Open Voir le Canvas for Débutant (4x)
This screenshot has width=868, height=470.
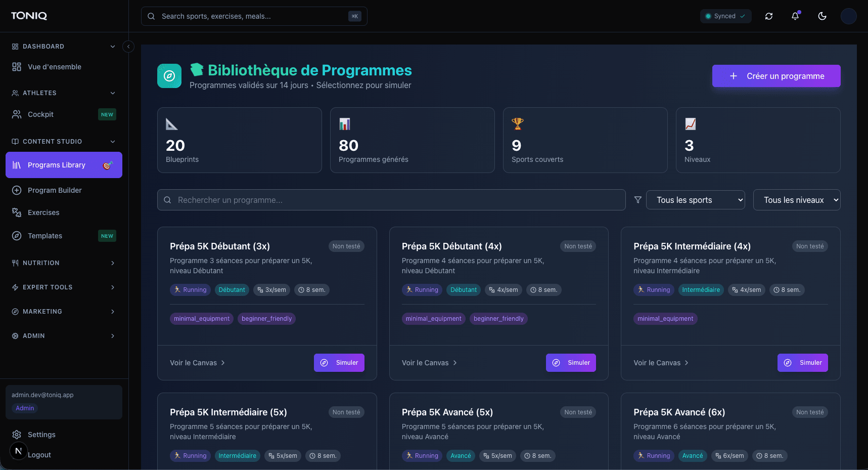[x=430, y=363]
